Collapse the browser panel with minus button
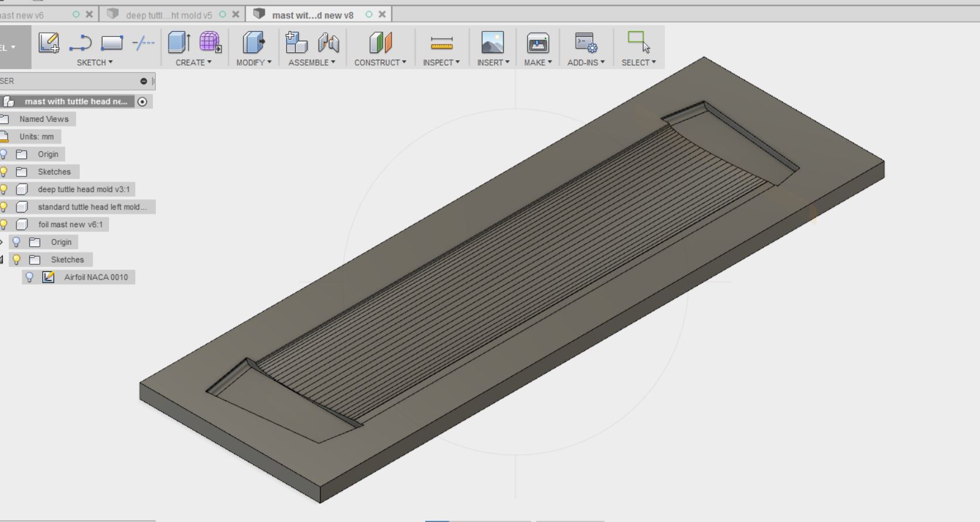The width and height of the screenshot is (980, 522). (x=144, y=81)
